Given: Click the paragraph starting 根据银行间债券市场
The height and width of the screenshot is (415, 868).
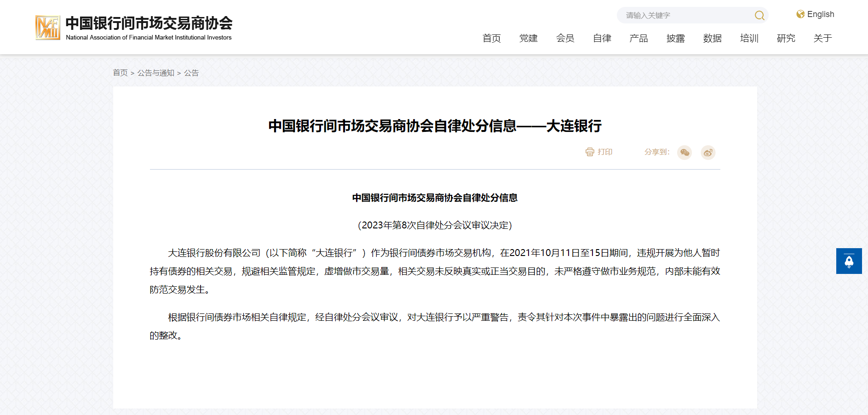Looking at the screenshot, I should click(x=435, y=326).
